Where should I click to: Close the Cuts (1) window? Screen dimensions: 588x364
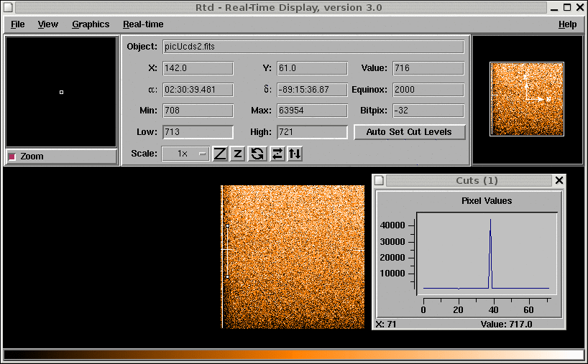pyautogui.click(x=559, y=180)
